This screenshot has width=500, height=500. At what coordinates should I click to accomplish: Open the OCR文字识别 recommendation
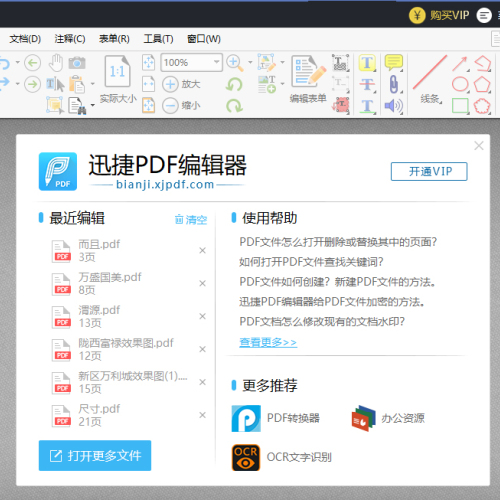(282, 457)
